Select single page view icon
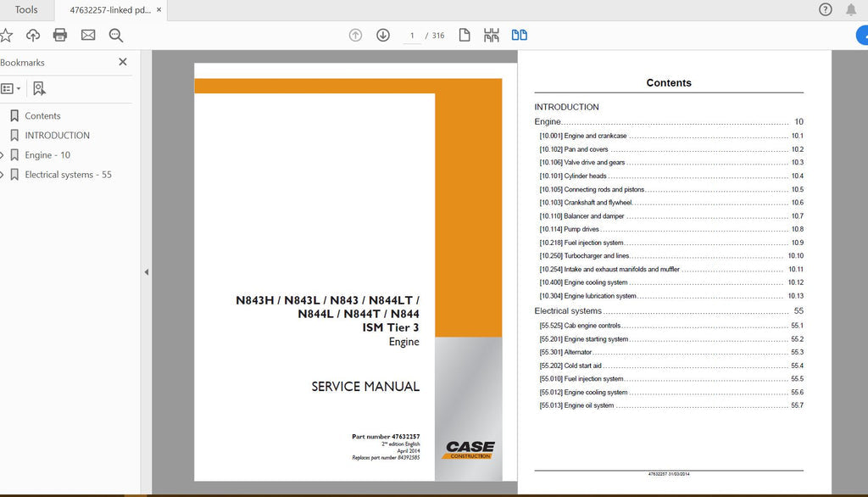The image size is (868, 497). pyautogui.click(x=465, y=36)
